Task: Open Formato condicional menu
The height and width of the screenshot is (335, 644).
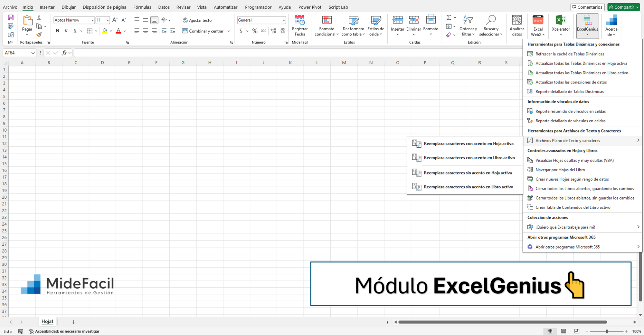Action: click(327, 26)
